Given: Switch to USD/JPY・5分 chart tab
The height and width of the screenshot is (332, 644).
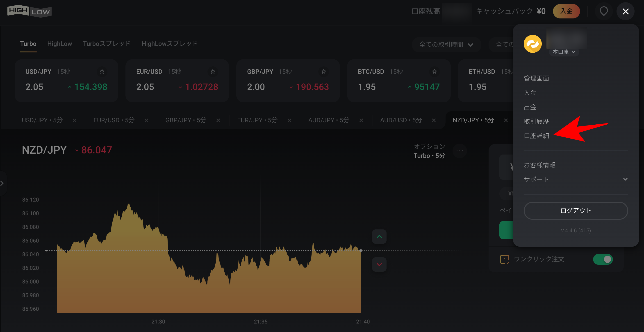Looking at the screenshot, I should [x=42, y=120].
